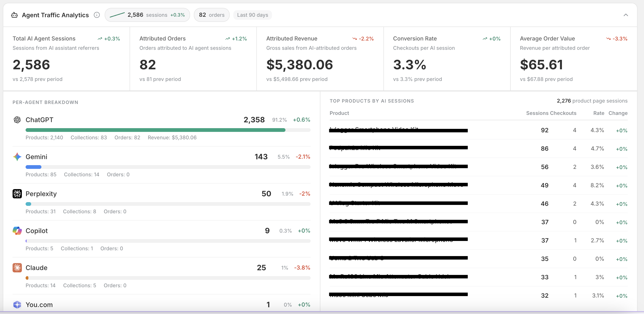The image size is (644, 314).
Task: Click the Copilot progress bar
Action: pos(168,241)
